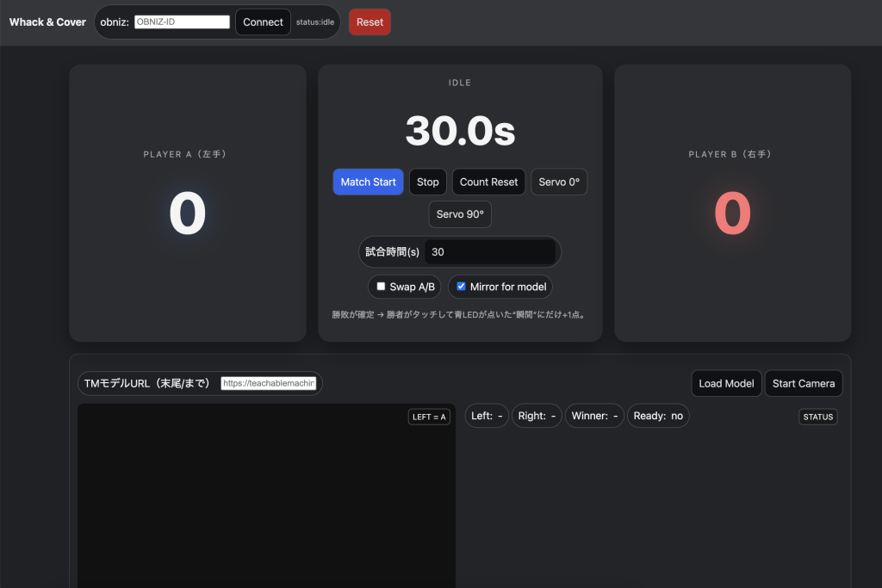Click Player A score number

click(187, 214)
